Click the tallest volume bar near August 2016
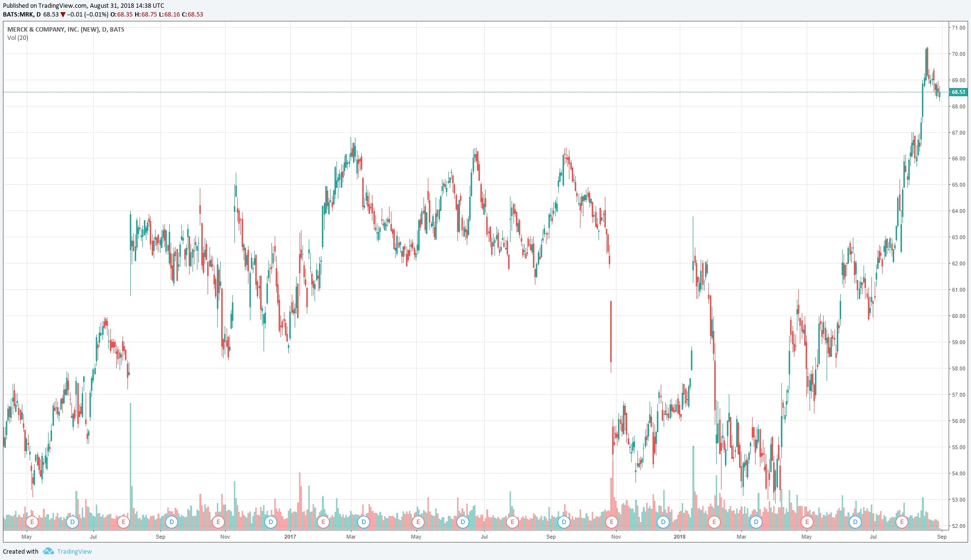971x560 pixels. 130,462
